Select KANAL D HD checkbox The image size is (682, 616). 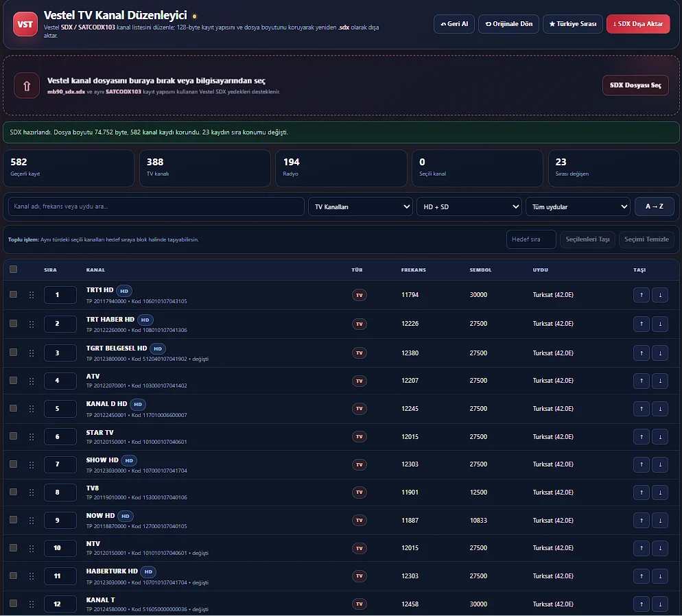[x=14, y=408]
